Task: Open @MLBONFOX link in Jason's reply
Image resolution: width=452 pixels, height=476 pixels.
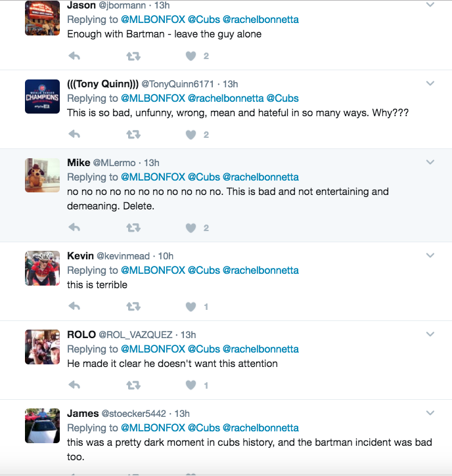Action: pos(152,20)
